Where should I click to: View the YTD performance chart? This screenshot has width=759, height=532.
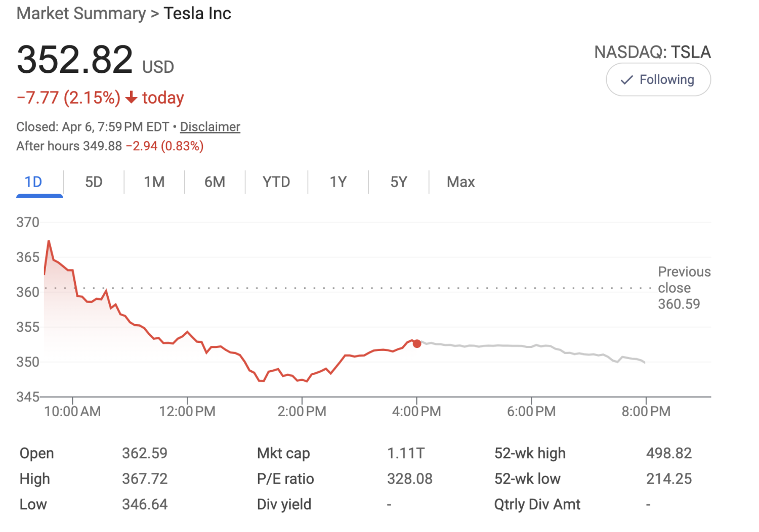pyautogui.click(x=276, y=182)
